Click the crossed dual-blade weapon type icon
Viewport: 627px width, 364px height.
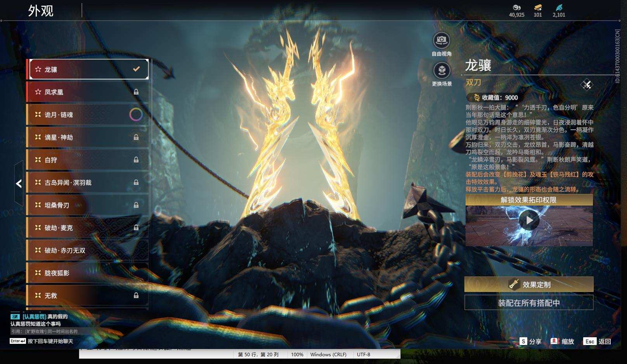(x=587, y=85)
